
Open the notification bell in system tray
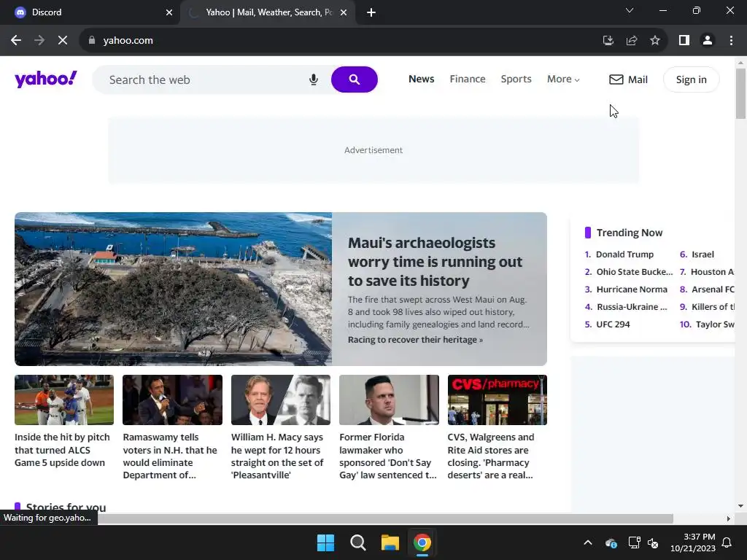click(727, 542)
